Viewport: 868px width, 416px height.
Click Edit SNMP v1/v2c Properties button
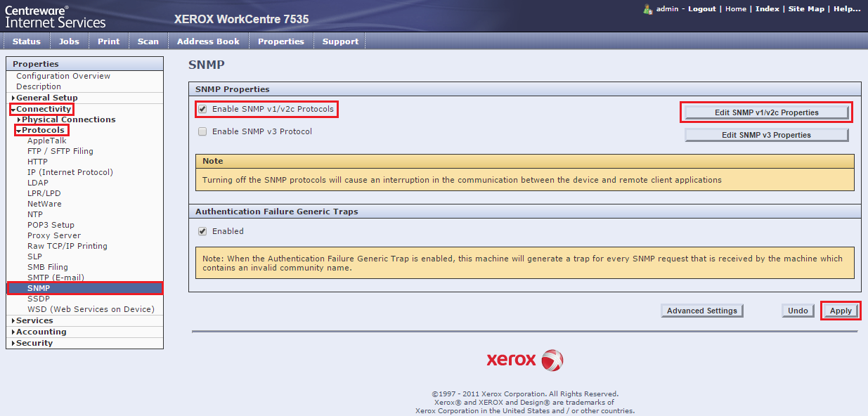[766, 112]
